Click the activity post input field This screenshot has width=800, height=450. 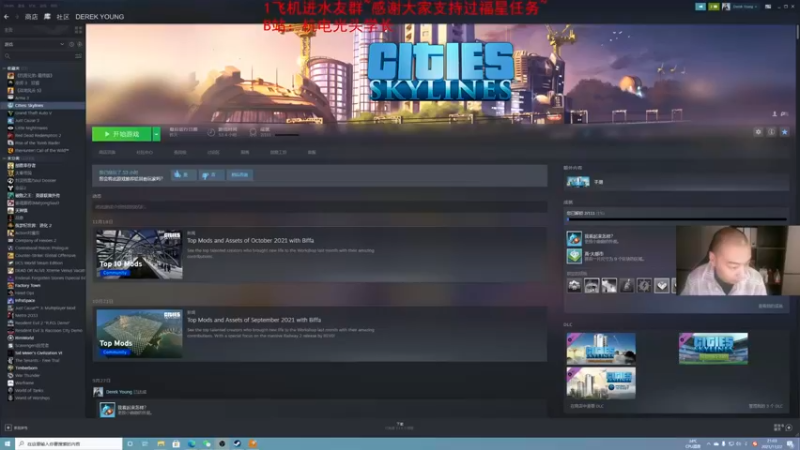tap(319, 207)
